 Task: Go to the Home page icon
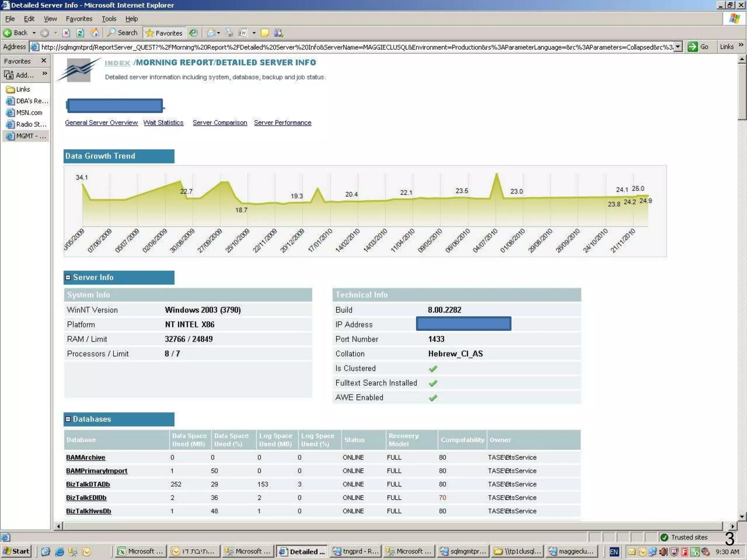tap(94, 33)
